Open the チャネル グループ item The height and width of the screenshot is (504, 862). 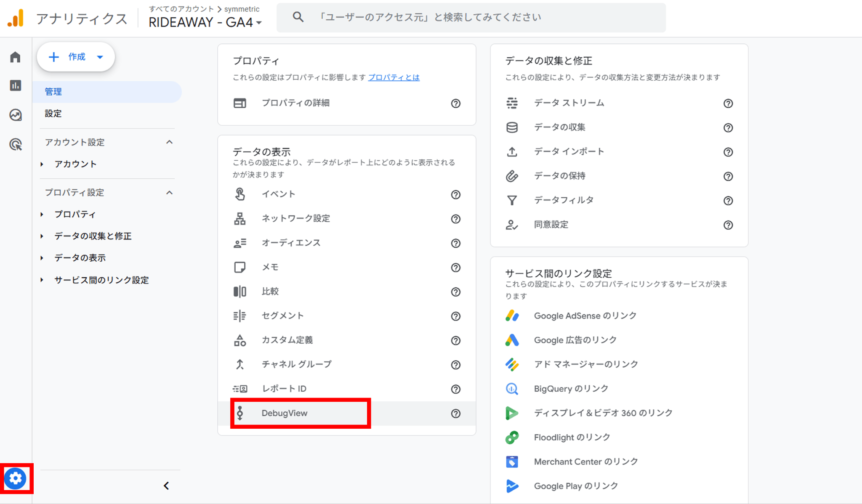tap(347, 364)
